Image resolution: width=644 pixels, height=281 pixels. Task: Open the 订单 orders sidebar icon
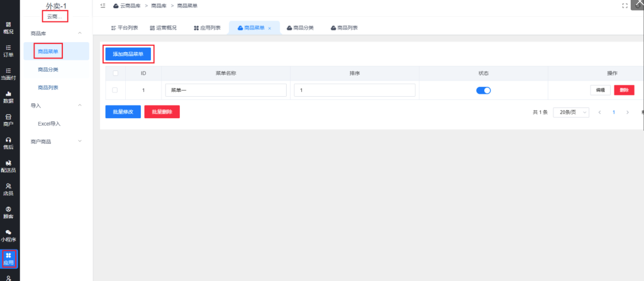[8, 50]
